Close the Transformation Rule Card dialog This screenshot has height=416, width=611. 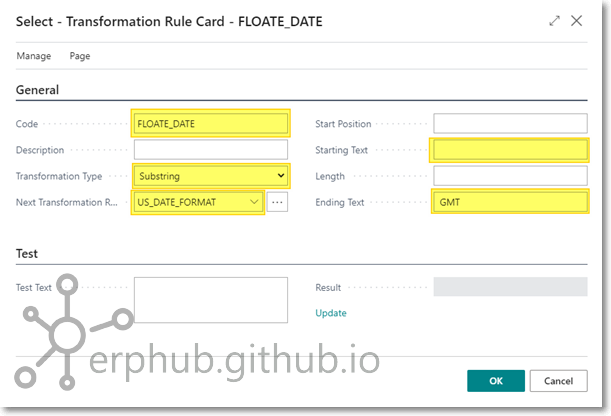577,20
